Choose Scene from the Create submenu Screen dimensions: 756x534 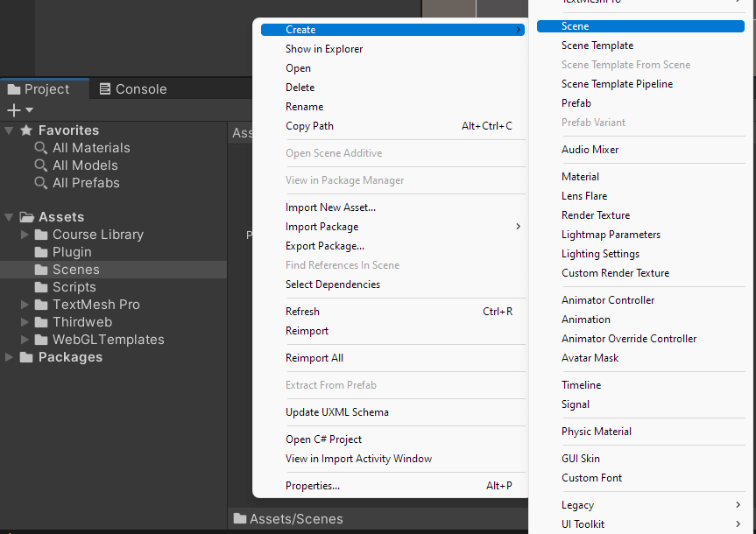point(640,26)
